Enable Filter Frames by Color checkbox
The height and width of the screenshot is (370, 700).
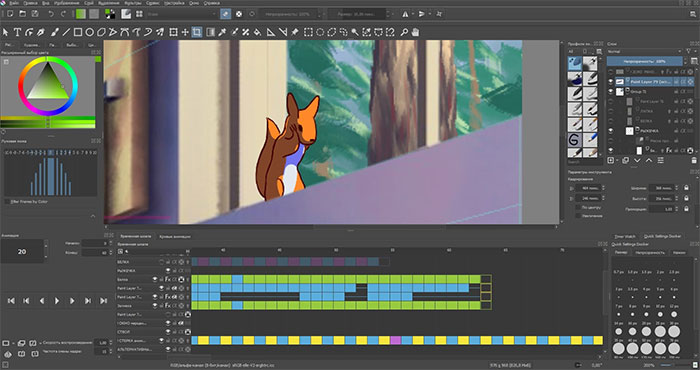(x=7, y=202)
